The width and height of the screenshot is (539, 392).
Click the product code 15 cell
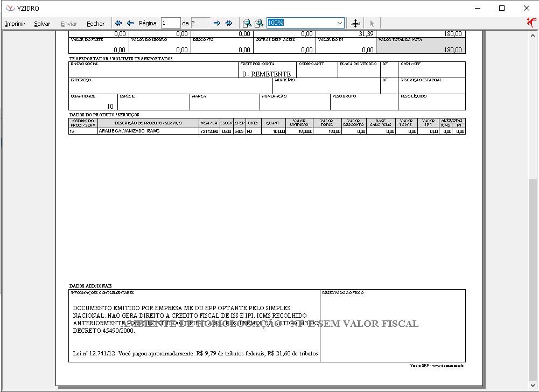[83, 131]
